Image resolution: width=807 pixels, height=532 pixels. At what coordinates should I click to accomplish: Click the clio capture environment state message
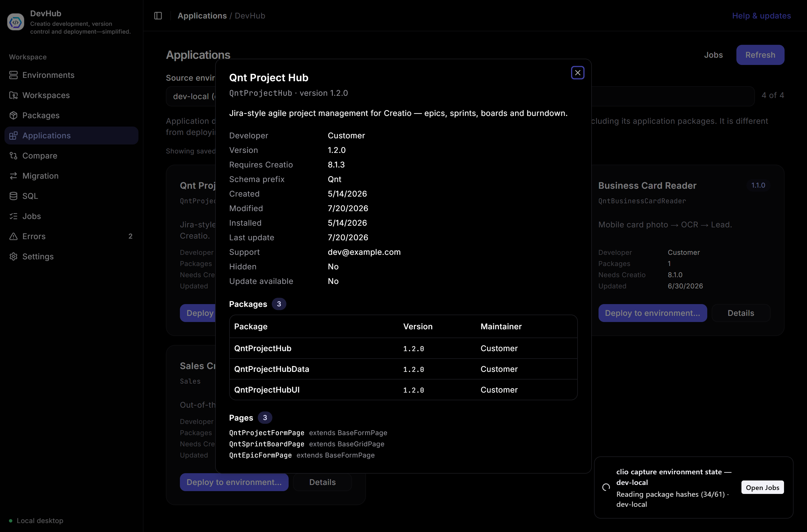tap(674, 477)
